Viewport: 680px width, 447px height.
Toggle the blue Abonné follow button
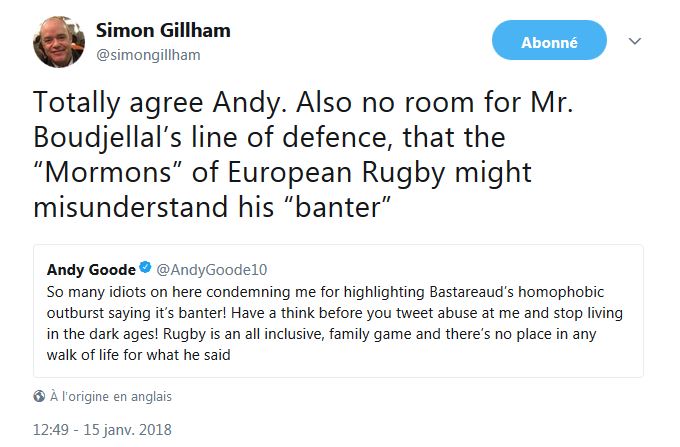click(x=549, y=42)
